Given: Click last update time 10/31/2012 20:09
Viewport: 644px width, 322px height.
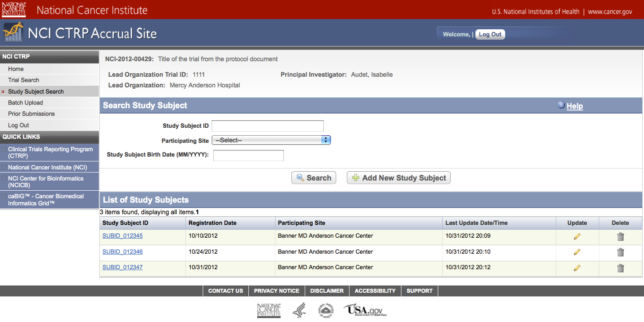Looking at the screenshot, I should pos(468,236).
